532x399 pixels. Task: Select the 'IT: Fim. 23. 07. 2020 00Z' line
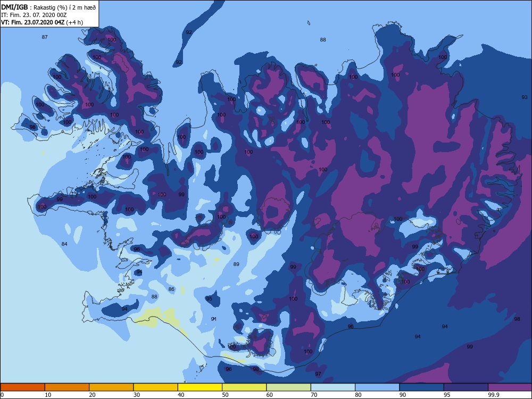pos(34,15)
